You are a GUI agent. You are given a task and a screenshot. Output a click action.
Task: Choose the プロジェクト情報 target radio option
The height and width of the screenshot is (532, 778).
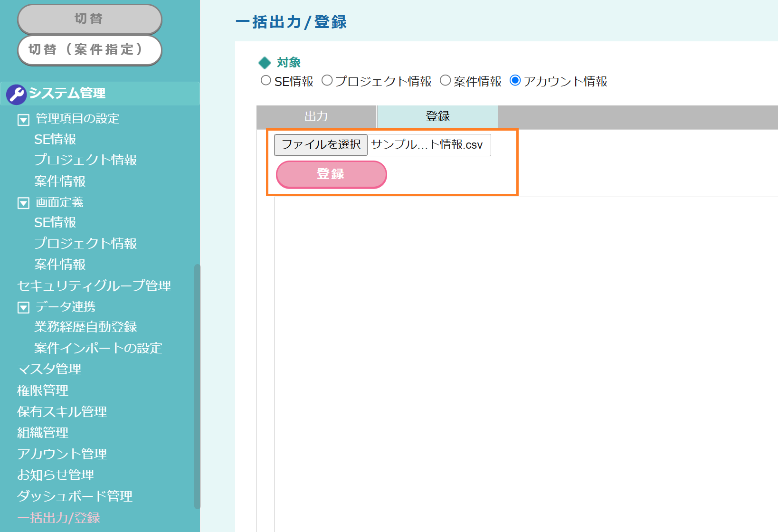click(327, 81)
